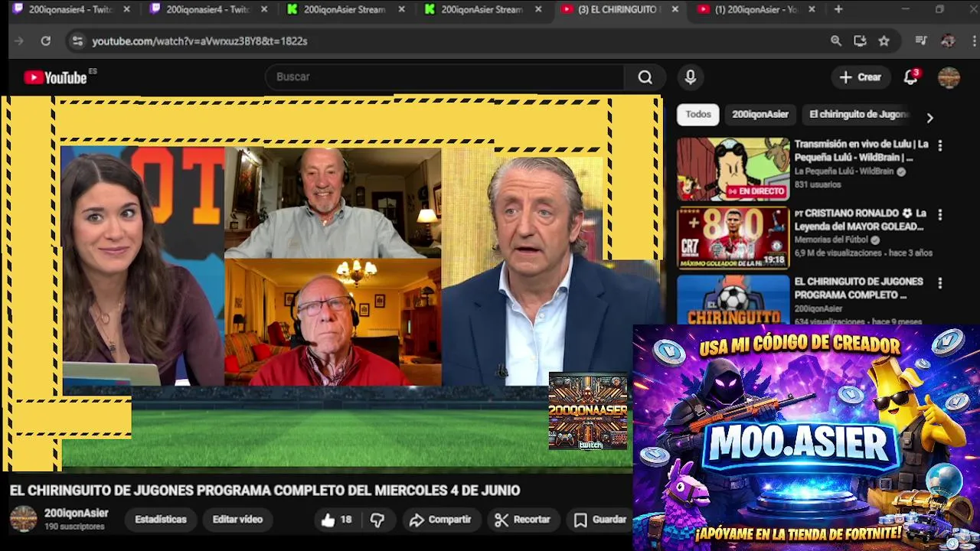Click the install app icon in address bar
Image resolution: width=980 pixels, height=551 pixels.
pyautogui.click(x=860, y=41)
